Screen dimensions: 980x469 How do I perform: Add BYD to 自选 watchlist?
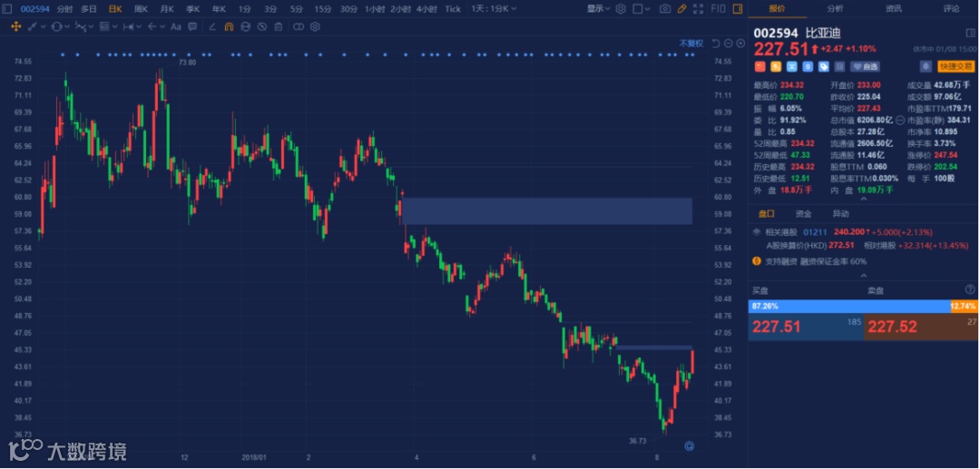pos(865,66)
